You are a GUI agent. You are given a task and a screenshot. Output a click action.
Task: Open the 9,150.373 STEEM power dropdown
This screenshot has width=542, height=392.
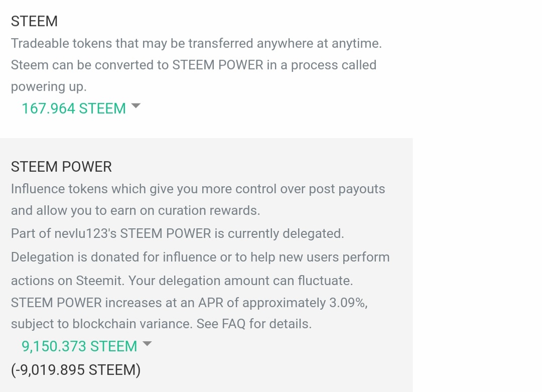79,346
